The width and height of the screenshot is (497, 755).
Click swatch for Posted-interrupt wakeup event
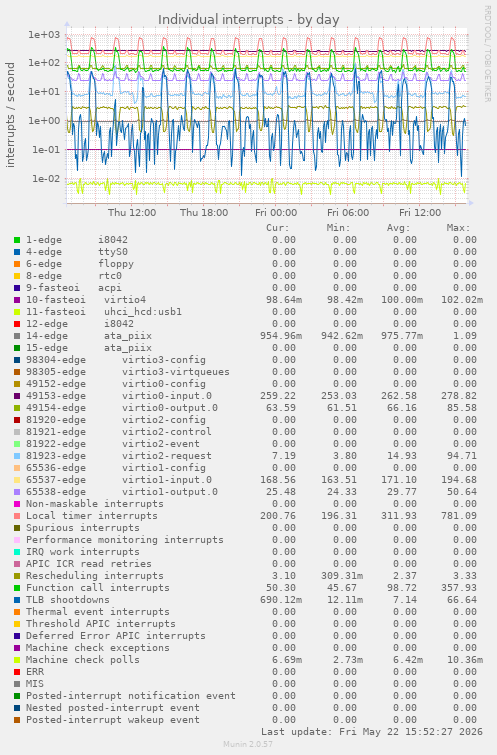[17, 720]
